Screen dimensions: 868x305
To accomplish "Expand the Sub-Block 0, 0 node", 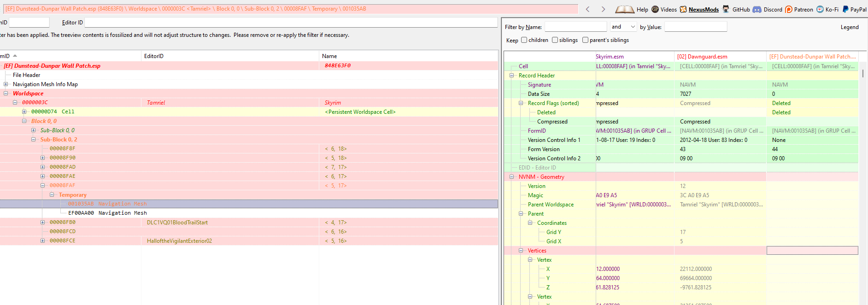I will coord(34,130).
